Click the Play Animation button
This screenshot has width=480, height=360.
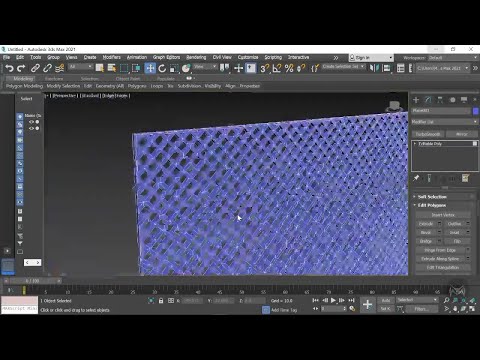[333, 301]
